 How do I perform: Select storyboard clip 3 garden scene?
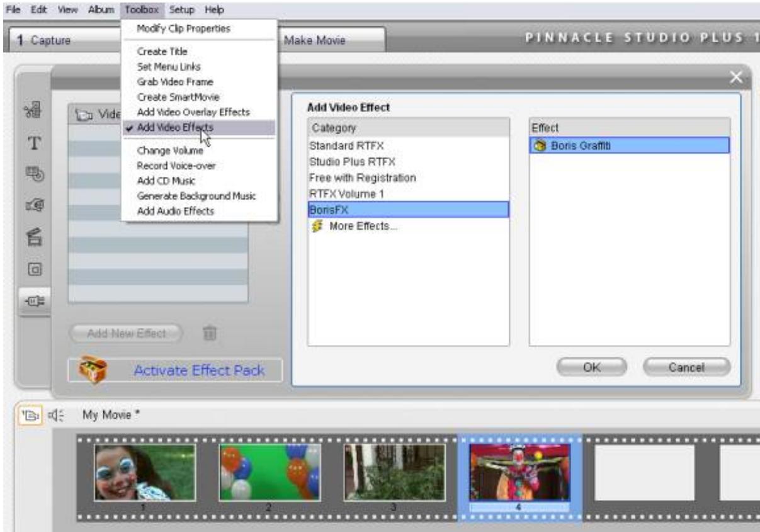(395, 472)
